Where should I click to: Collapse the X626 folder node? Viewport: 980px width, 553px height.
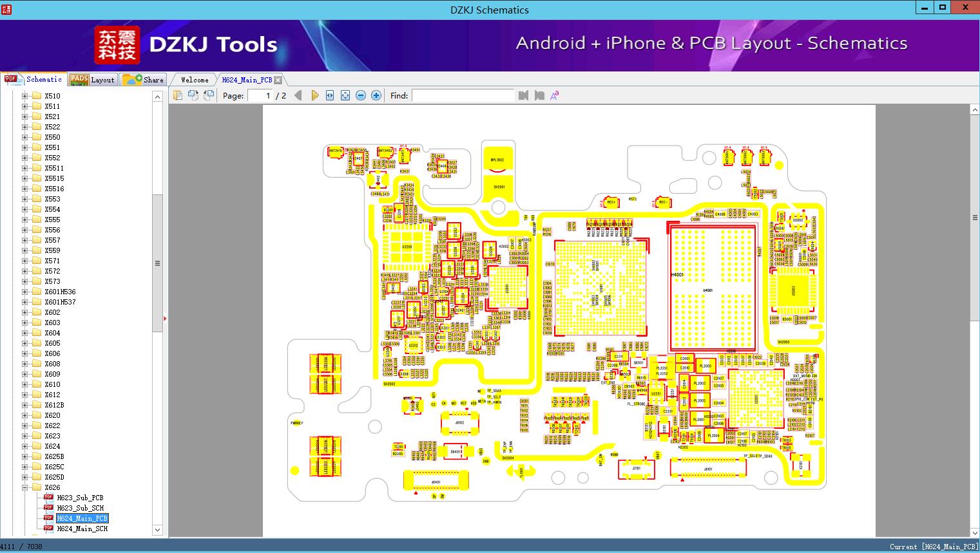pos(25,487)
